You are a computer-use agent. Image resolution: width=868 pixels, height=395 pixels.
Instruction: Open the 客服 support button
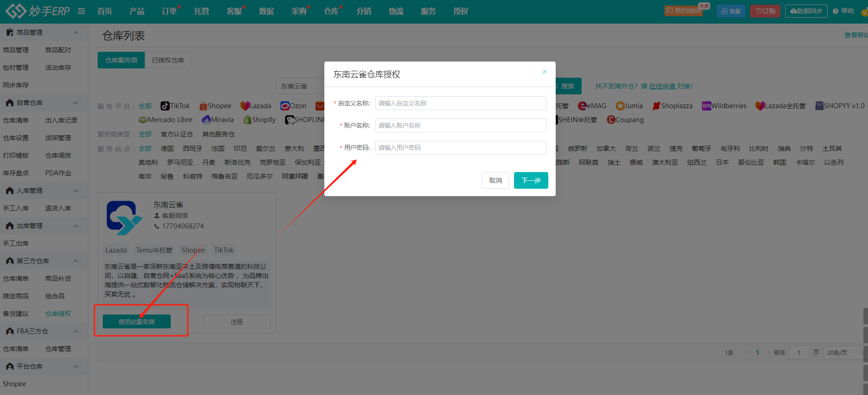pos(731,11)
